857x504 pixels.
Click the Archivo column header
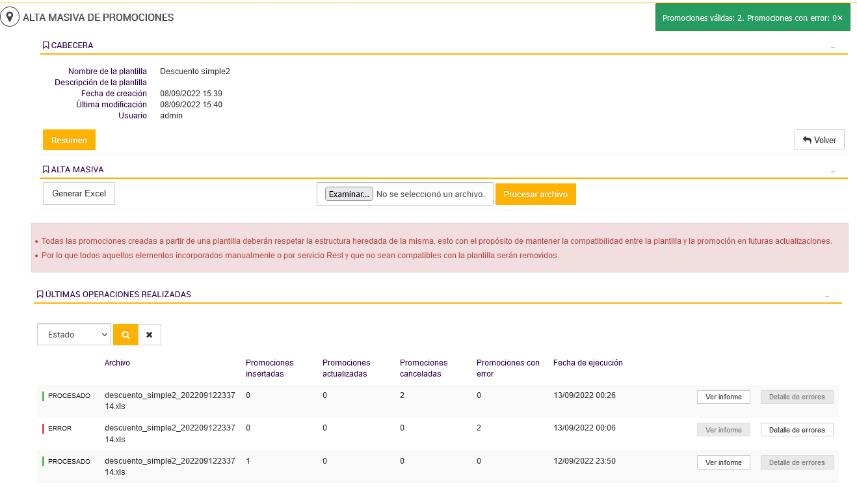click(x=117, y=363)
